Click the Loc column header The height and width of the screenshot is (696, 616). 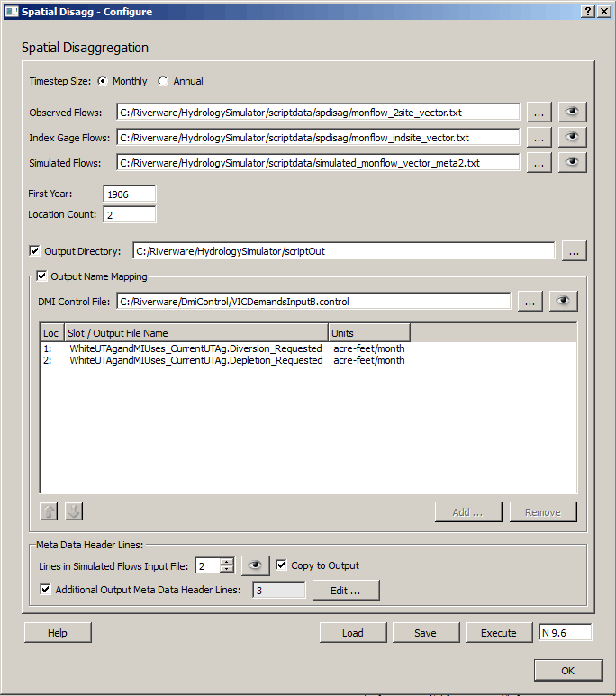click(x=51, y=333)
